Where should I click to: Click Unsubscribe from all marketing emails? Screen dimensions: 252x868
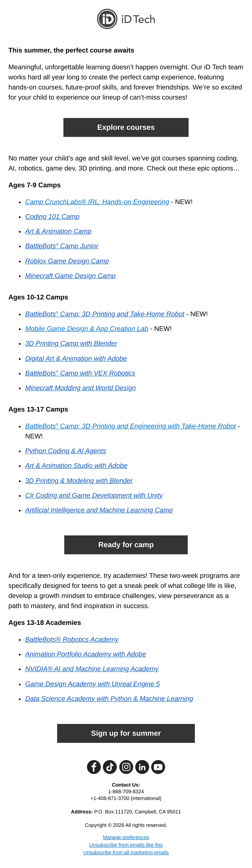point(126,852)
